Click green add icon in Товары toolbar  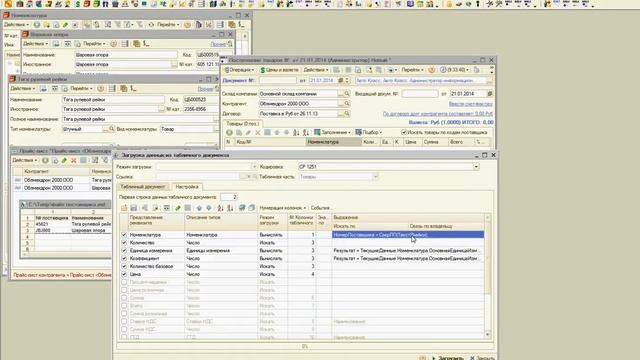tap(229, 132)
